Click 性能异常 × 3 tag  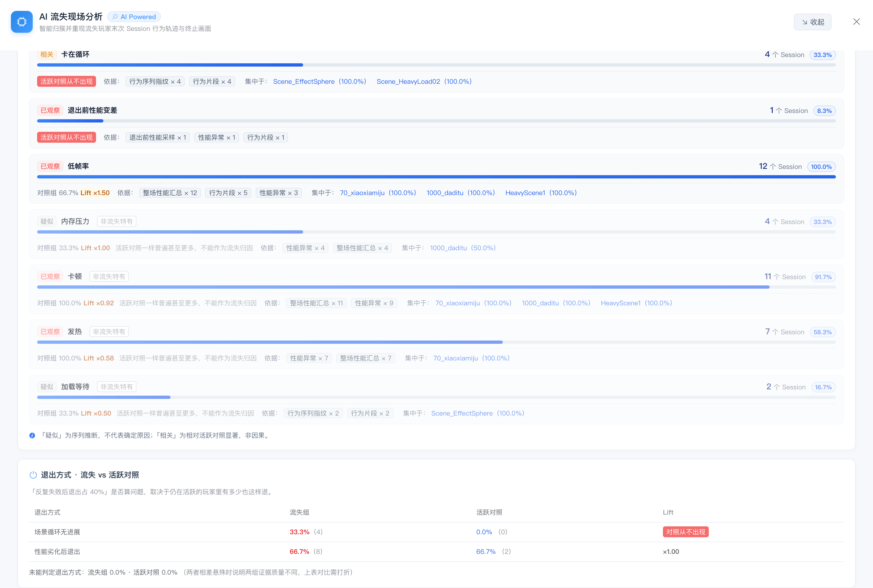pos(279,193)
